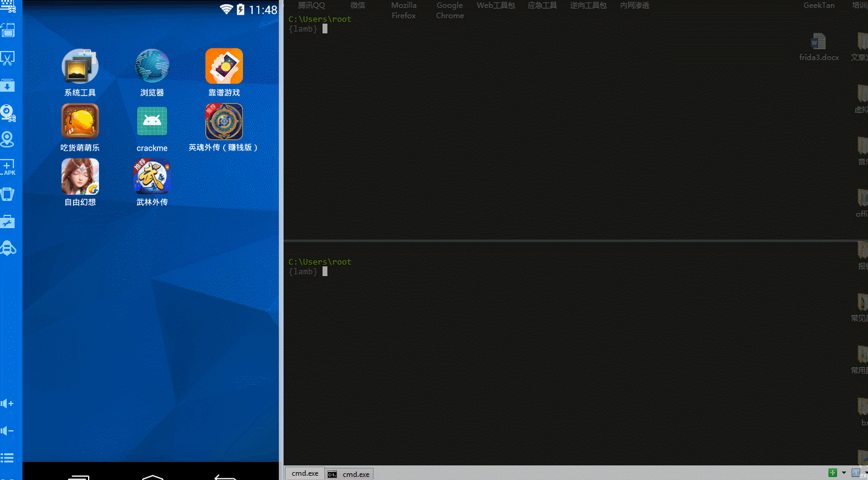Switch to the first cmd.exe tab
868x480 pixels.
pyautogui.click(x=305, y=473)
